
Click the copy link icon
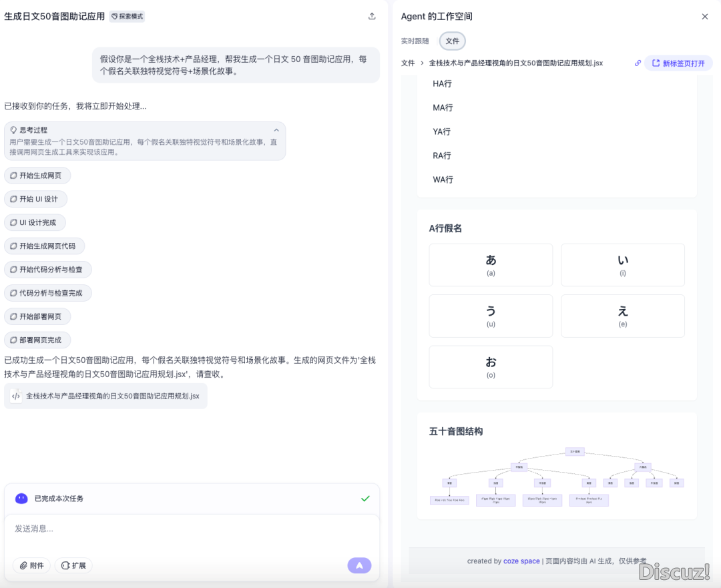pos(638,63)
